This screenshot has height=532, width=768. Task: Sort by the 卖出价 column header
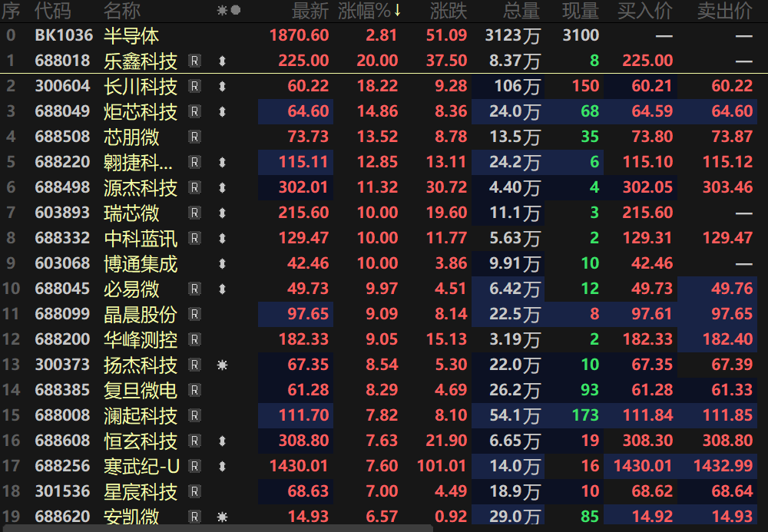(x=725, y=11)
